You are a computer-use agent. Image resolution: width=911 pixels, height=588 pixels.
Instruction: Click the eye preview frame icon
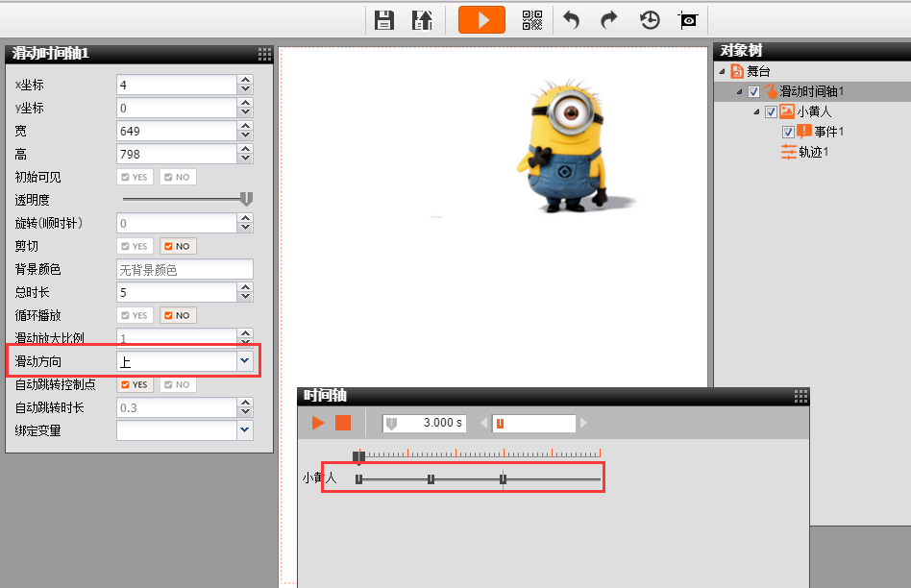(688, 20)
